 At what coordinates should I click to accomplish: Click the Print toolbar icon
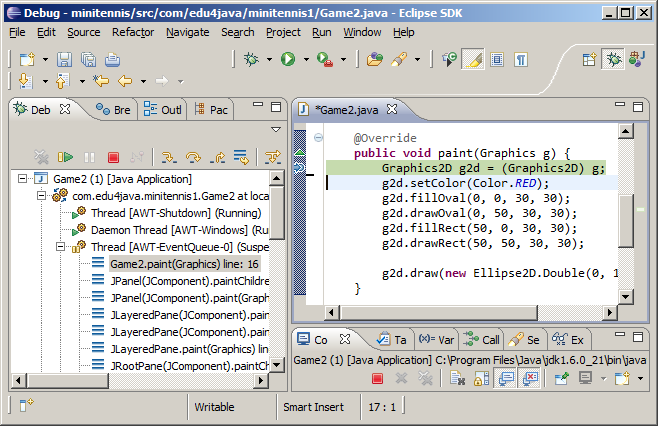coord(112,60)
